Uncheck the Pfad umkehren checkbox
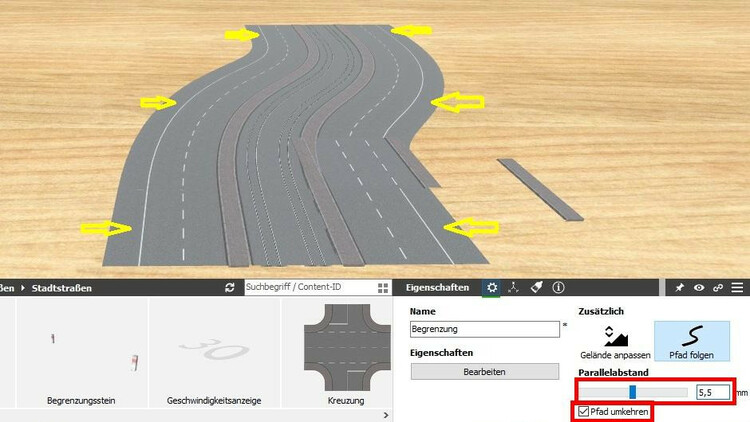This screenshot has width=750, height=422. (x=584, y=411)
